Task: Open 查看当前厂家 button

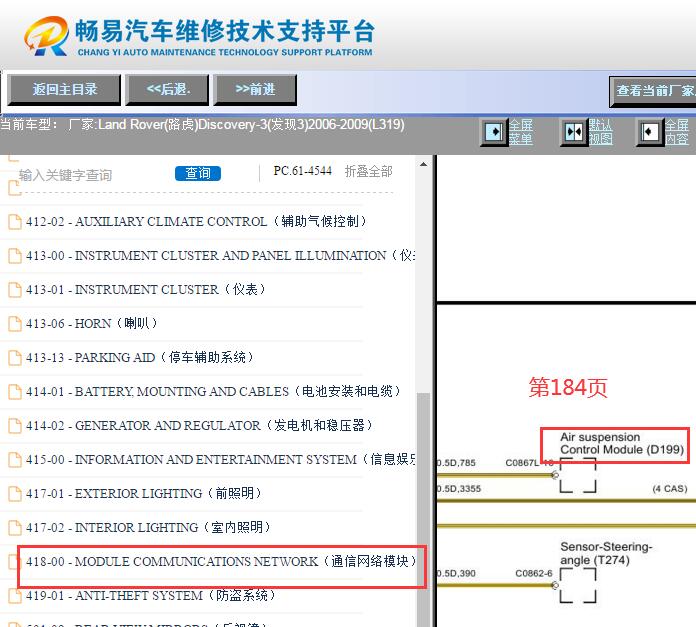Action: (653, 91)
